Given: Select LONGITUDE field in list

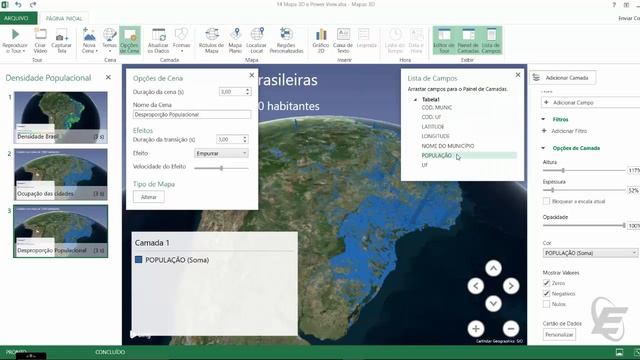Looking at the screenshot, I should click(436, 136).
